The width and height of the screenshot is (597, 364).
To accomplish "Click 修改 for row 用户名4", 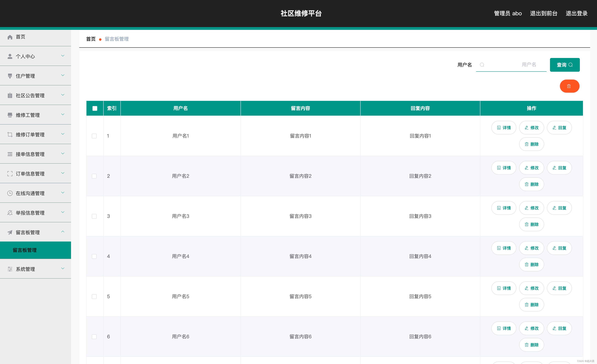I will 531,248.
